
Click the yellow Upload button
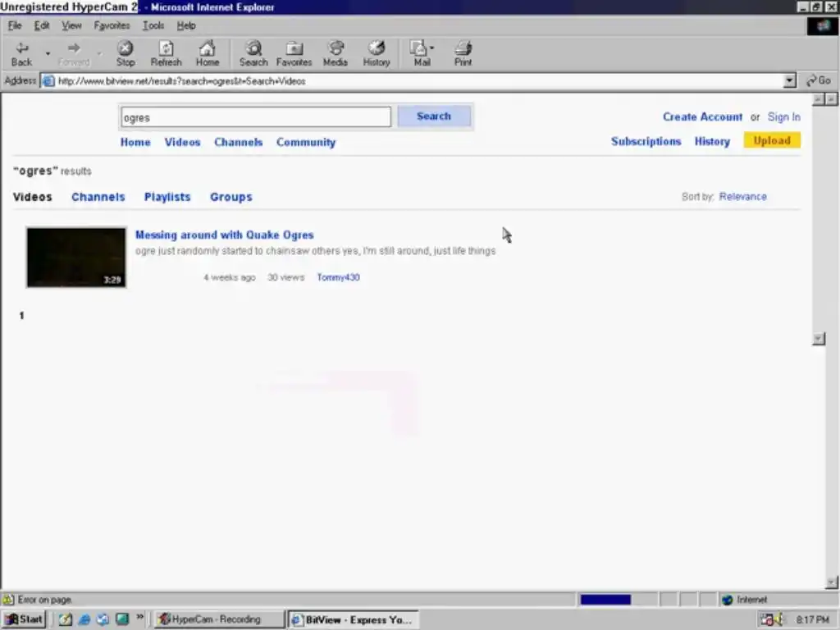coord(772,140)
